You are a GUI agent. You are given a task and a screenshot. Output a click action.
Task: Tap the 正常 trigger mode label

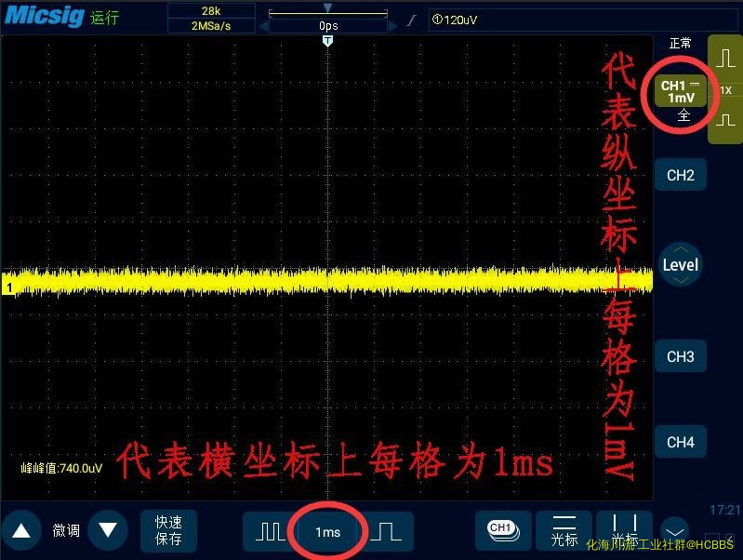click(681, 44)
